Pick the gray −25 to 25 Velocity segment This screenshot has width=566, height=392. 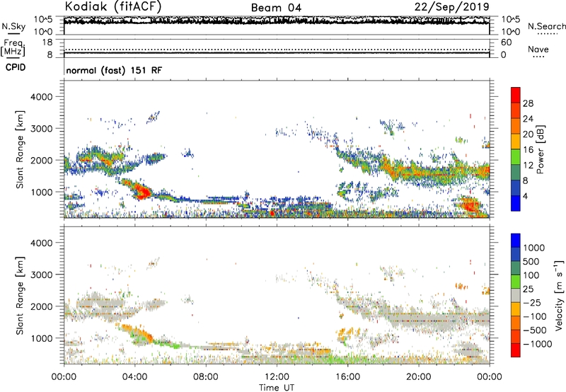pyautogui.click(x=516, y=296)
